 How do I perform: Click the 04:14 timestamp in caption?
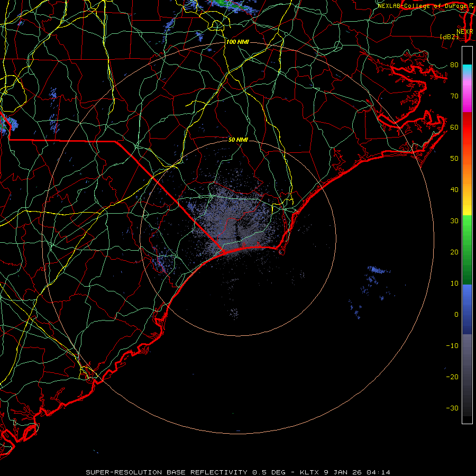(378, 472)
